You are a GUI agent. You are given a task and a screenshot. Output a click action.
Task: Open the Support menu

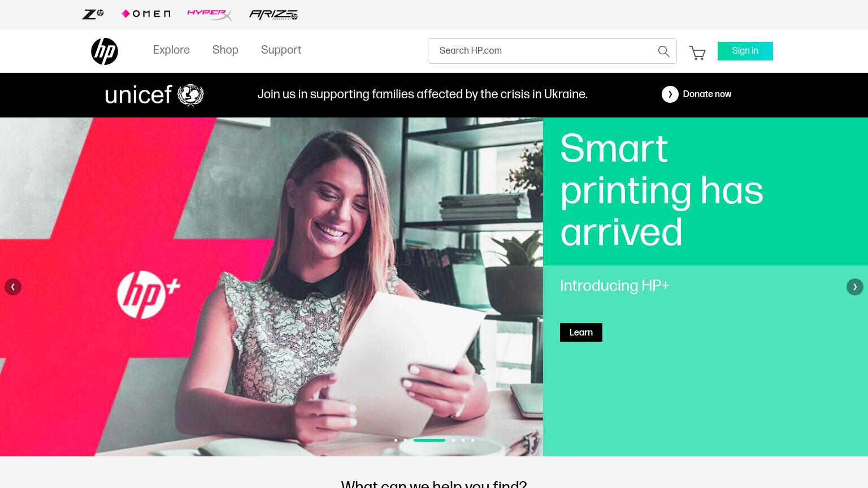(x=281, y=50)
